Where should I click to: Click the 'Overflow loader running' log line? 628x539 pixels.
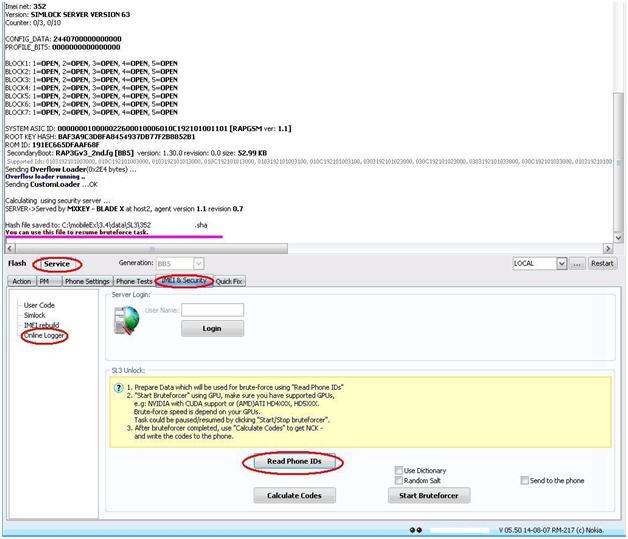coord(45,177)
